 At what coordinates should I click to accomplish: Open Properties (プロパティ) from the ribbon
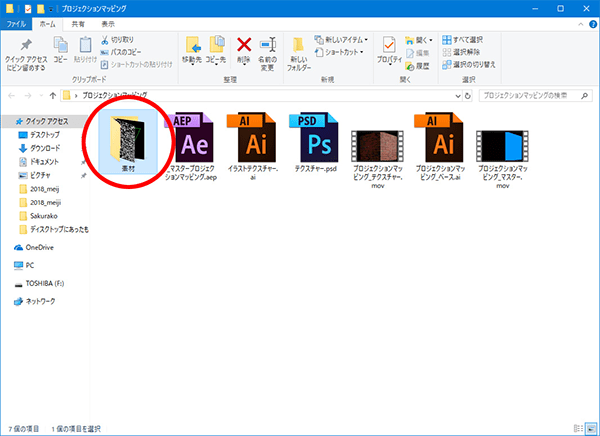389,48
